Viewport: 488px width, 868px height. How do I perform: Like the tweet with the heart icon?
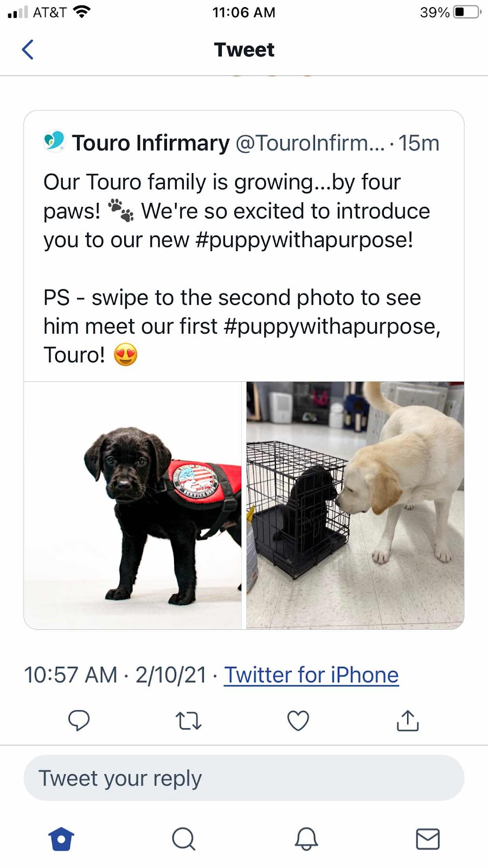298,720
